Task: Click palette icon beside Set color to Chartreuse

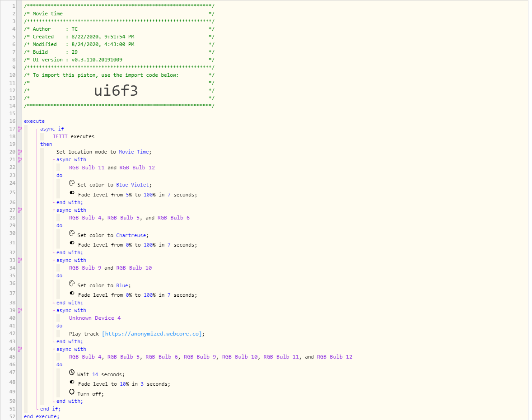Action: click(72, 233)
